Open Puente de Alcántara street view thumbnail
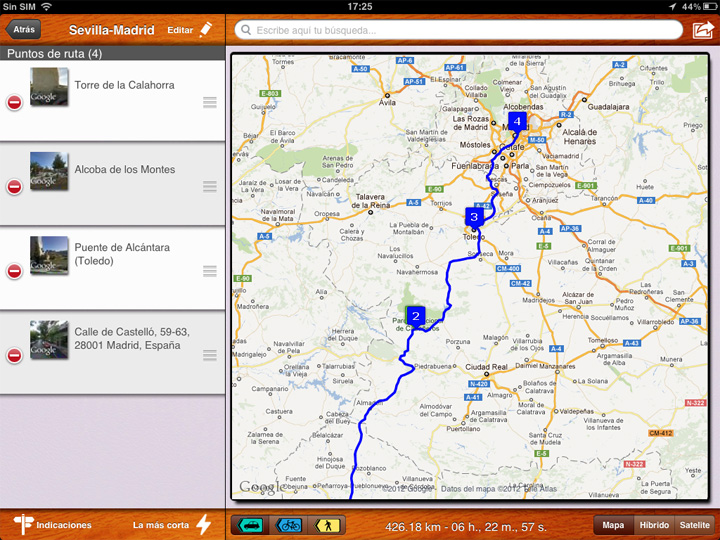 click(49, 256)
